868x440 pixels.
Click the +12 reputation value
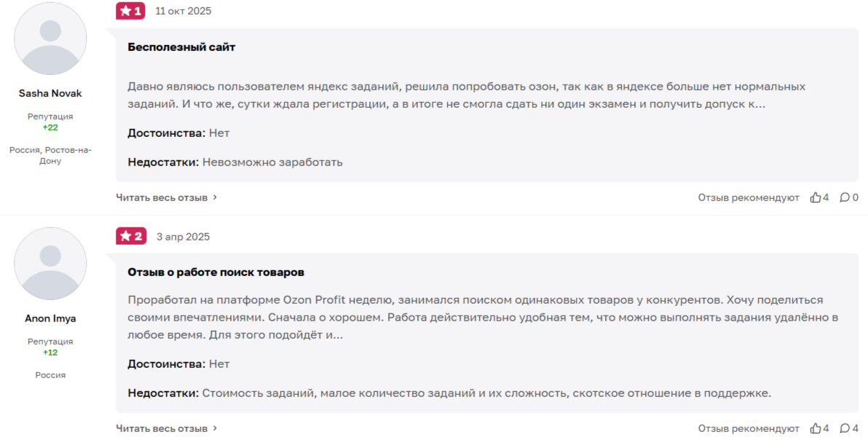[x=50, y=352]
